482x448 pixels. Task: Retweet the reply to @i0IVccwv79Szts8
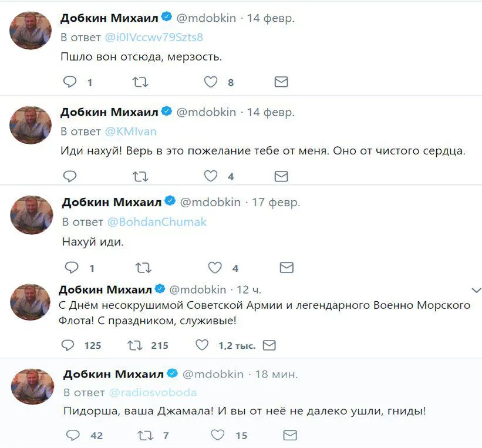140,82
